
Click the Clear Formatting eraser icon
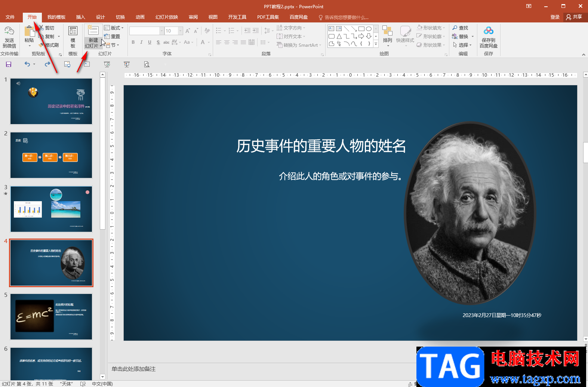tap(207, 31)
